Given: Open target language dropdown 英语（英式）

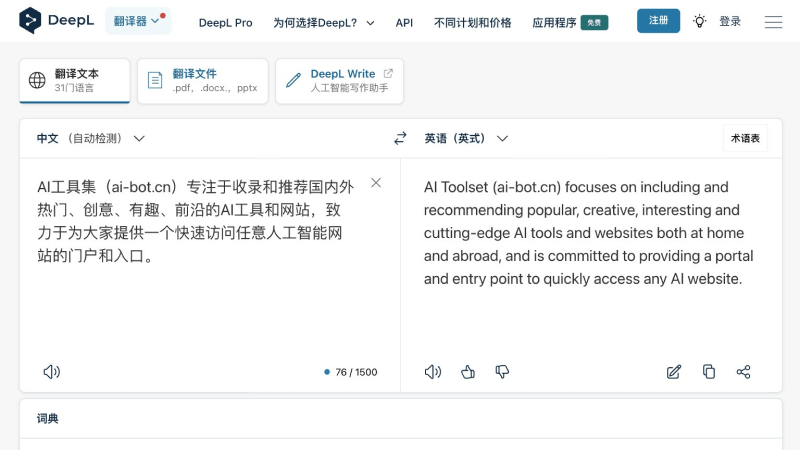Looking at the screenshot, I should coord(466,139).
